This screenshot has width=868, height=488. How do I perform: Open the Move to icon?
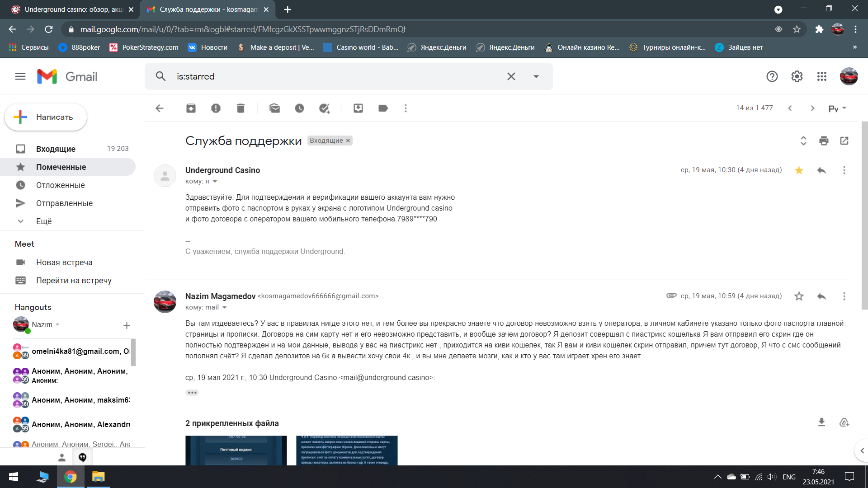click(358, 108)
